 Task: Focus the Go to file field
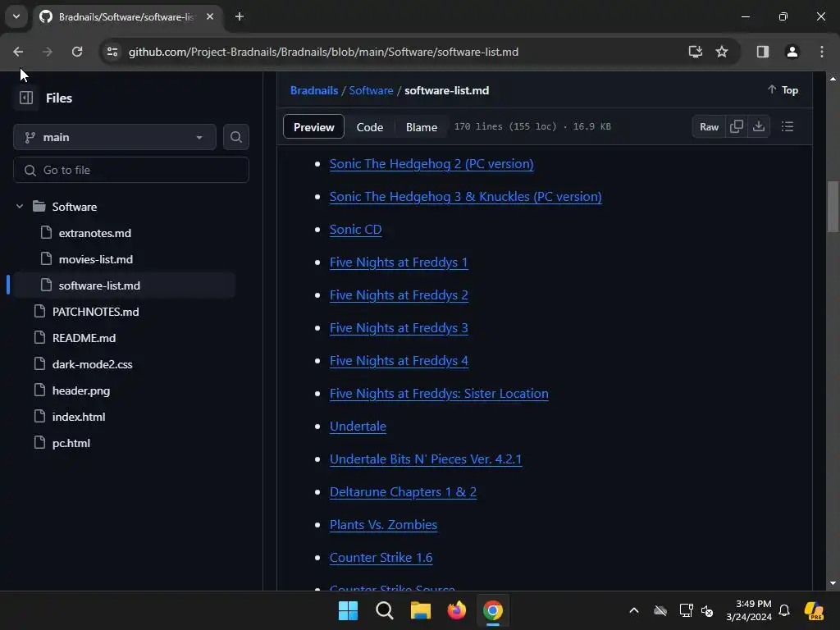pyautogui.click(x=131, y=170)
